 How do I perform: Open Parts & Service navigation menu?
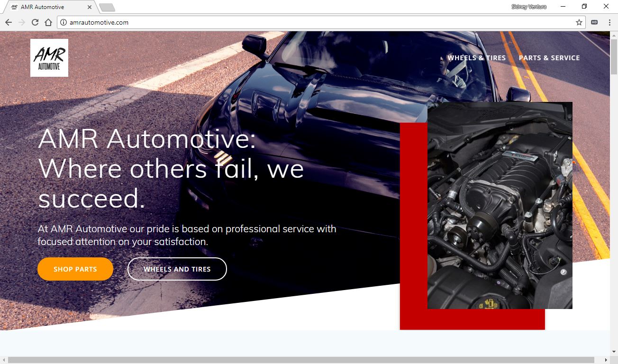coord(549,58)
